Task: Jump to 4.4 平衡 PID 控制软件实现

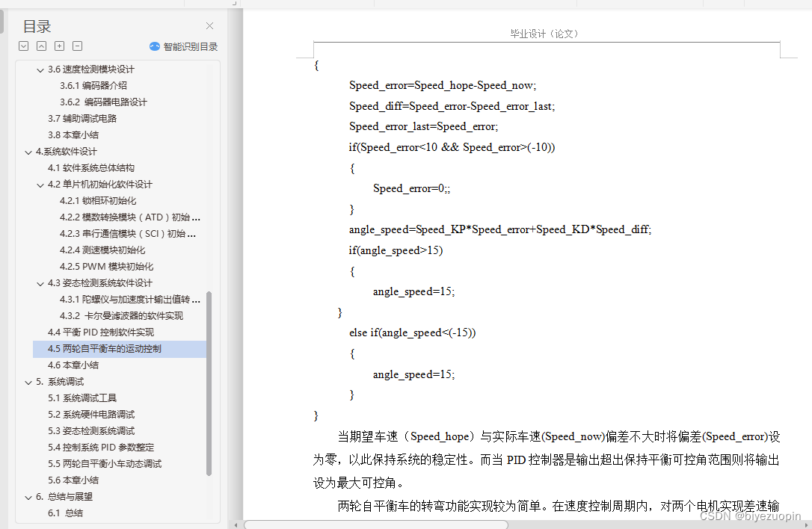Action: [101, 332]
